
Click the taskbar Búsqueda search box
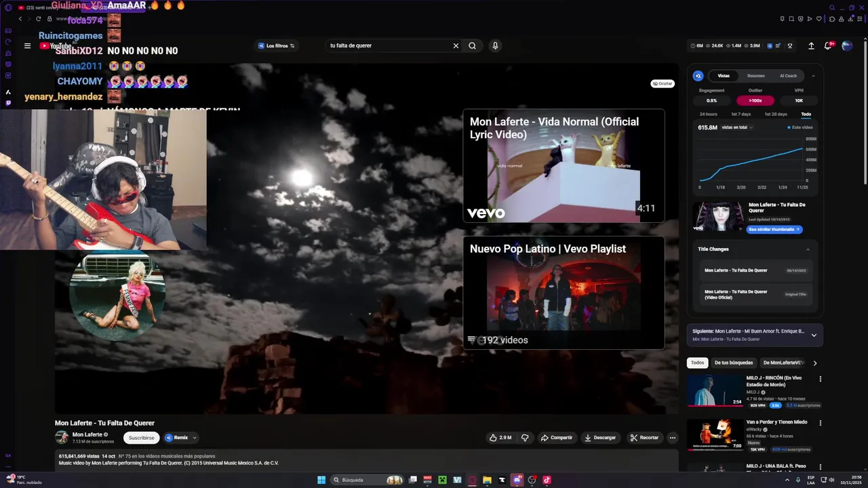[x=367, y=480]
